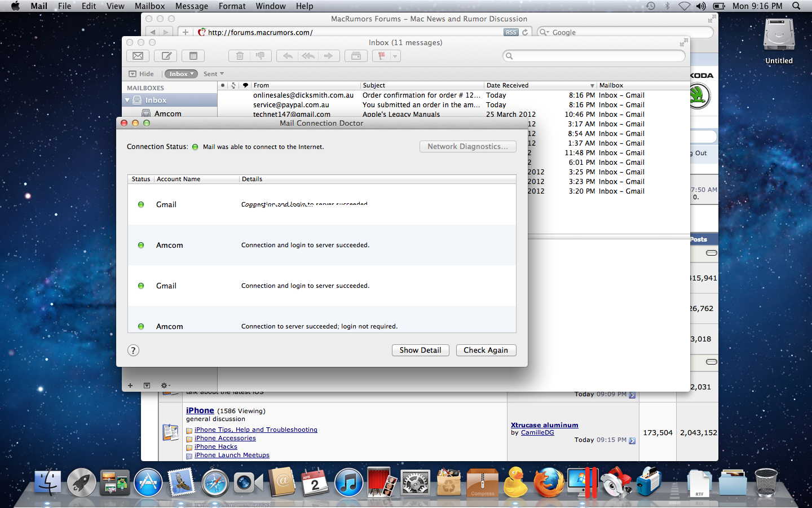The image size is (812, 508).
Task: Open Connection Doctor help question mark
Action: point(133,351)
